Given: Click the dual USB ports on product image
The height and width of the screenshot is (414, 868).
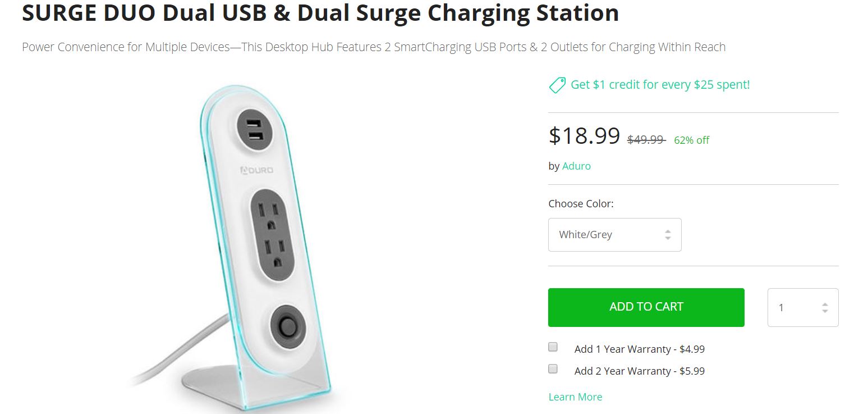Looking at the screenshot, I should 254,130.
